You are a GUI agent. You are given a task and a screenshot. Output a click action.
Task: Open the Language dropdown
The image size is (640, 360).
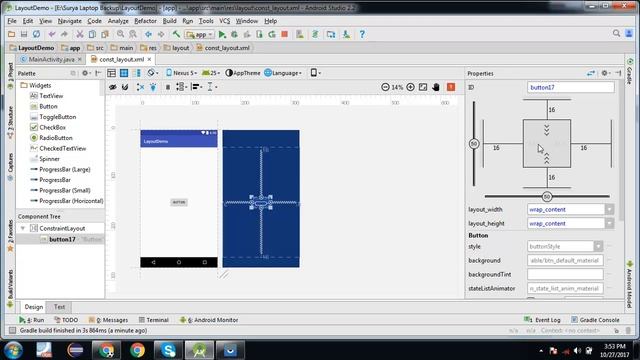(x=283, y=73)
